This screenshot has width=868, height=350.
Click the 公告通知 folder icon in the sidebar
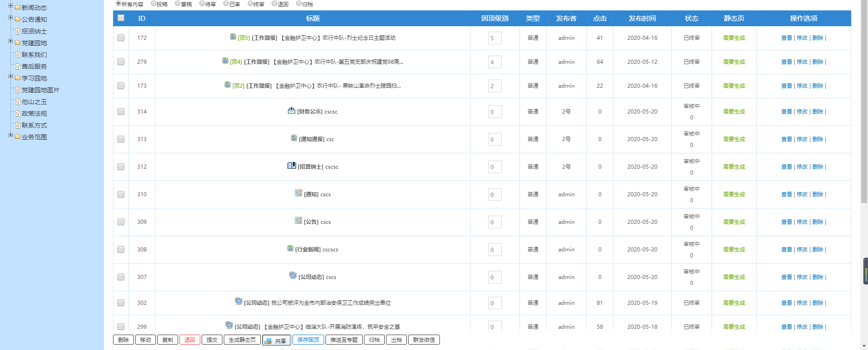18,19
